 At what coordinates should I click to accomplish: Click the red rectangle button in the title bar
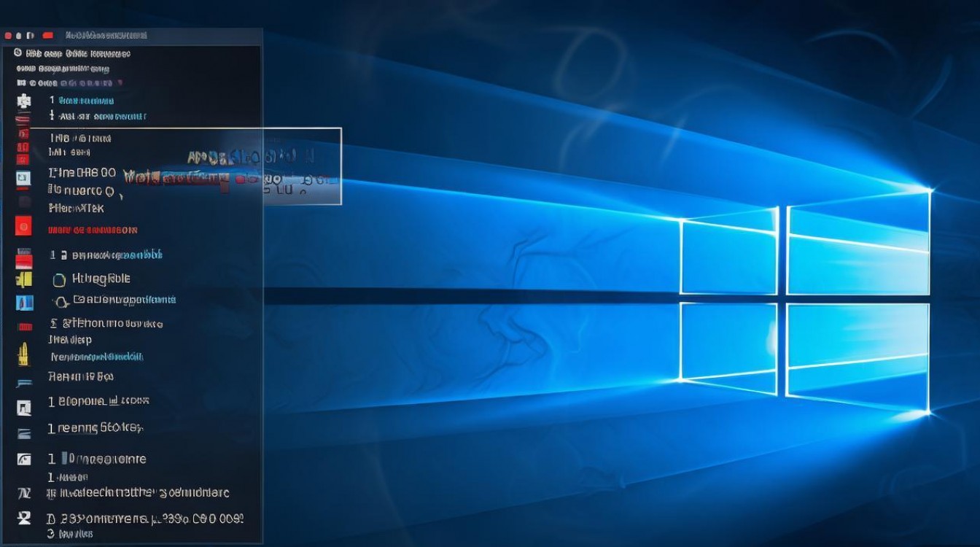[48, 35]
